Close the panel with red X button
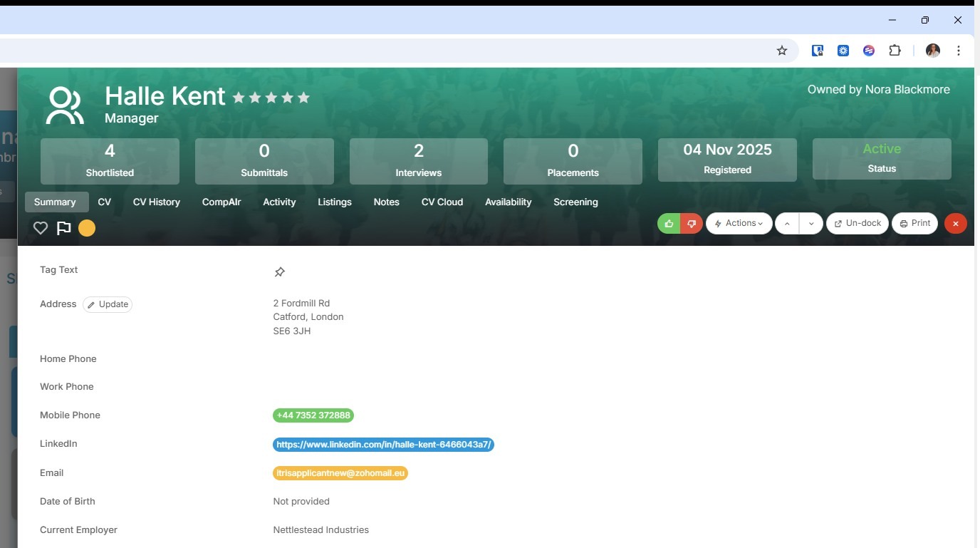 [x=955, y=223]
